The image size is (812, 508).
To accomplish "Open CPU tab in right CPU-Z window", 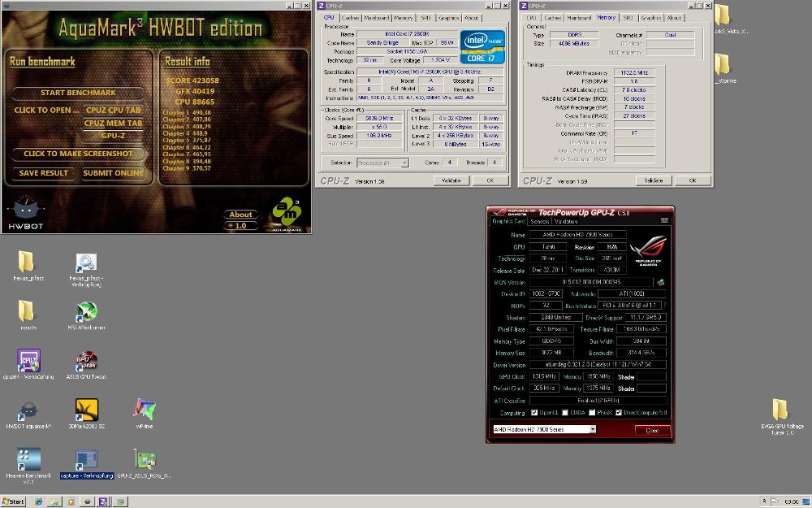I will click(x=531, y=18).
